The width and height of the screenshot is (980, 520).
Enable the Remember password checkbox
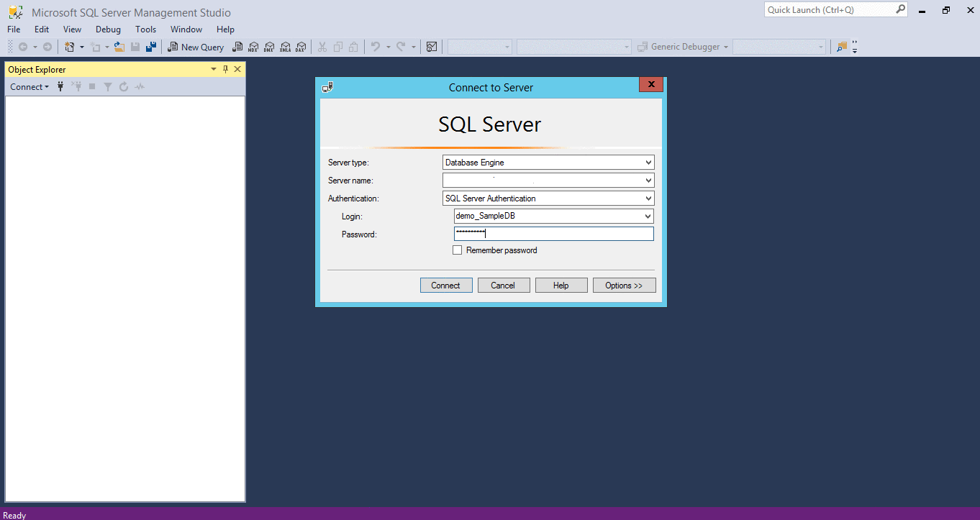tap(457, 250)
